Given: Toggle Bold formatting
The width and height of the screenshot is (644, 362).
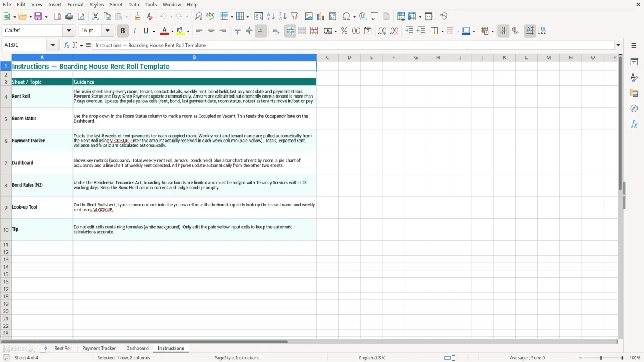Looking at the screenshot, I should (x=122, y=31).
